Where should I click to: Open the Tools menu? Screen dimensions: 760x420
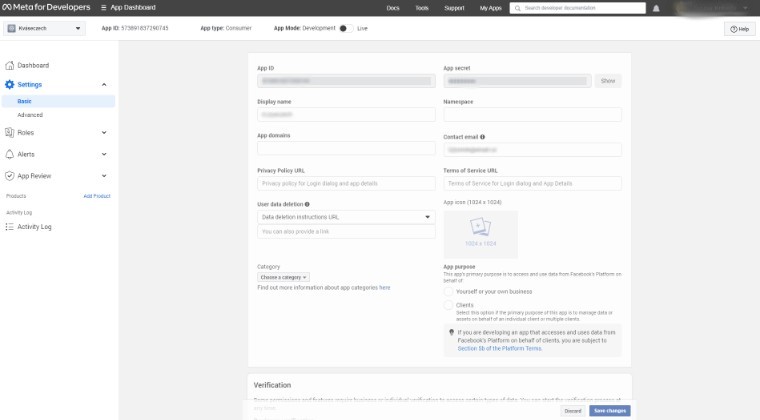(x=422, y=8)
